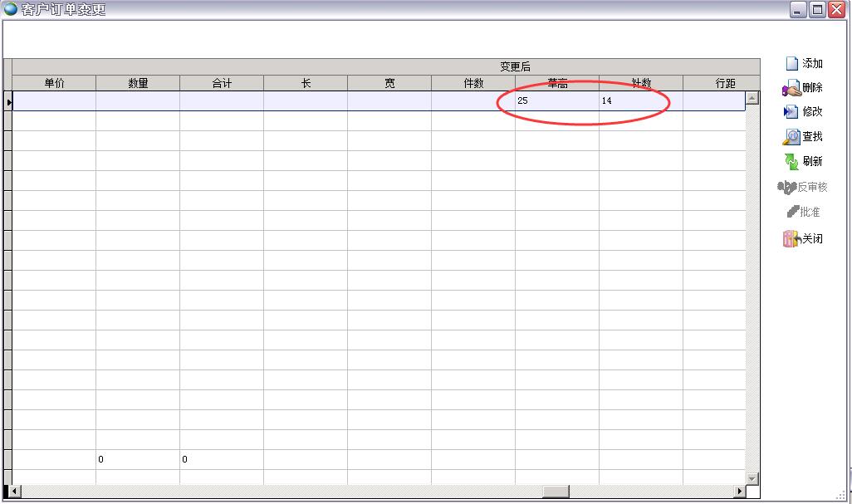Click the 批准 (Approve) icon

[793, 213]
